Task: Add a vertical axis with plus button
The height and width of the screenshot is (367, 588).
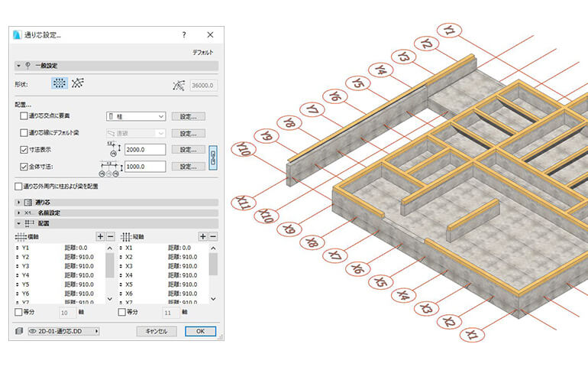Action: [203, 237]
